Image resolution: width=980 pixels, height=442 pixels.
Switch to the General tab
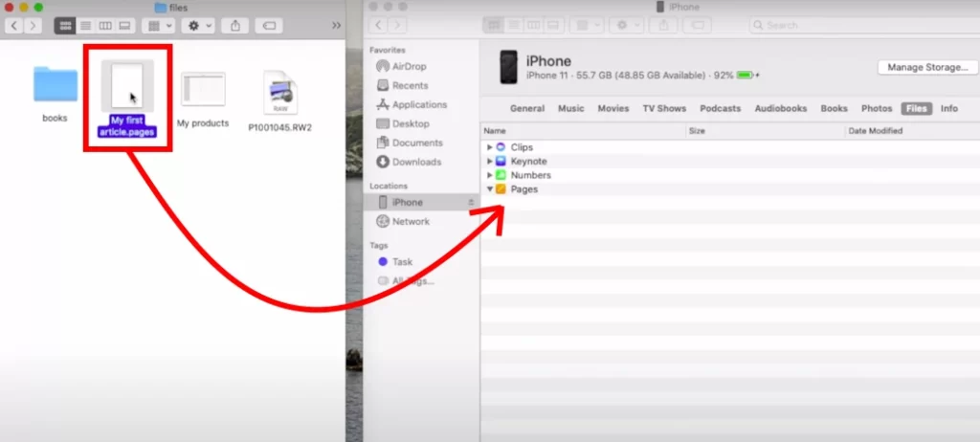(x=527, y=108)
